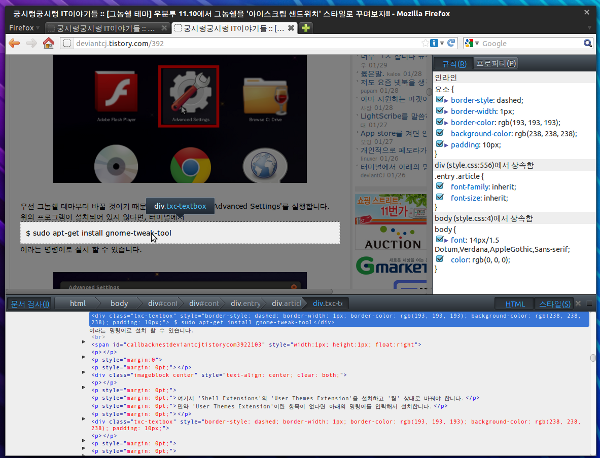The width and height of the screenshot is (600, 458).
Task: Go back with the orange back arrow
Action: coord(15,43)
